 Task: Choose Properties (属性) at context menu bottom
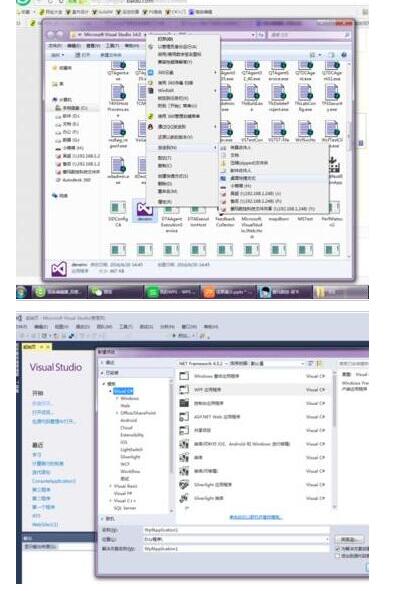pos(183,202)
